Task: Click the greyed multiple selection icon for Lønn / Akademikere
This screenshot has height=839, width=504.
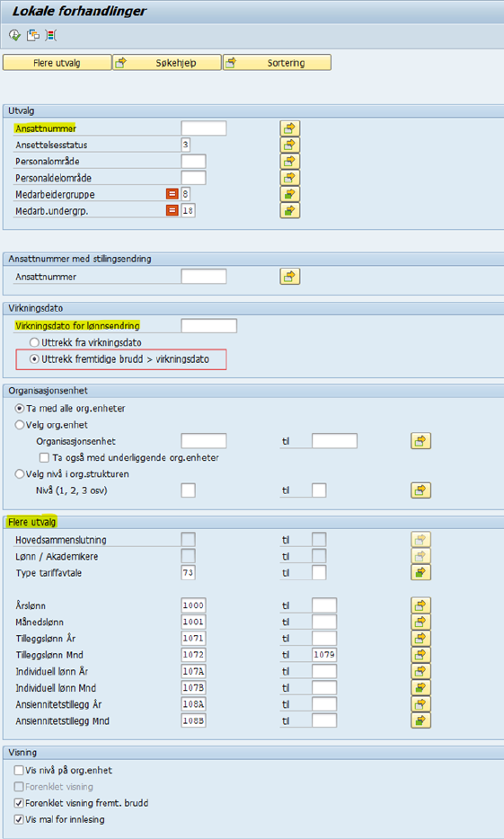Action: (420, 556)
